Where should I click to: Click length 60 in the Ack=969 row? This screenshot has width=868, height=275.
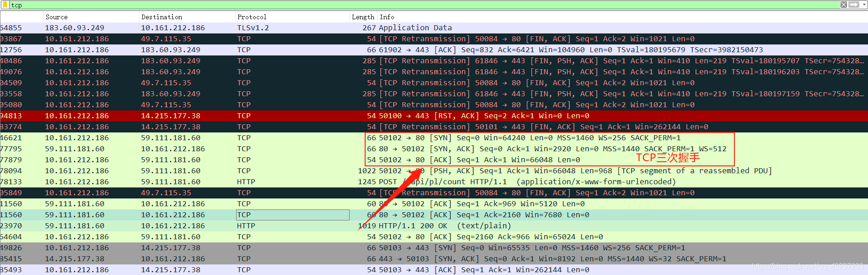coord(372,203)
